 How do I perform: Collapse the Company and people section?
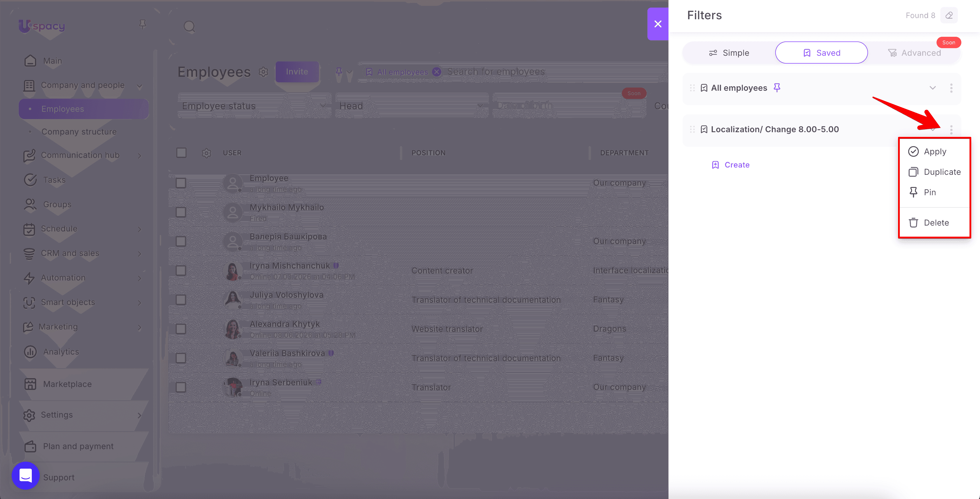tap(140, 86)
